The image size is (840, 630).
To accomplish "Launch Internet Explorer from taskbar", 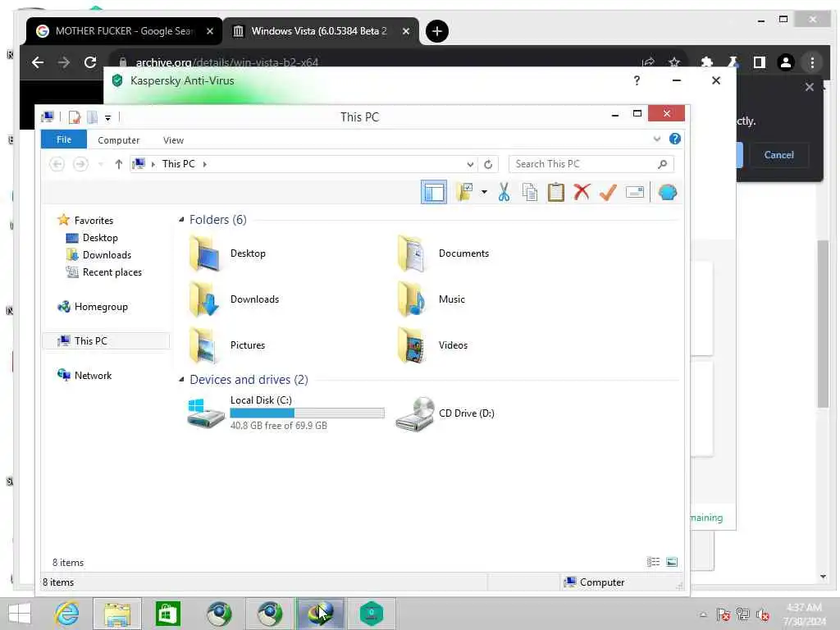I will (x=67, y=614).
